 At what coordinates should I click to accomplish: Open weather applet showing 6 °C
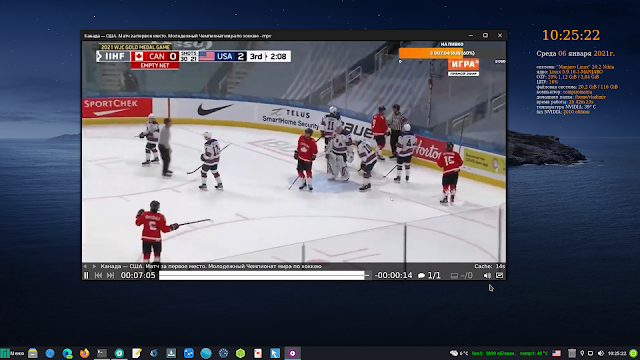(x=459, y=353)
